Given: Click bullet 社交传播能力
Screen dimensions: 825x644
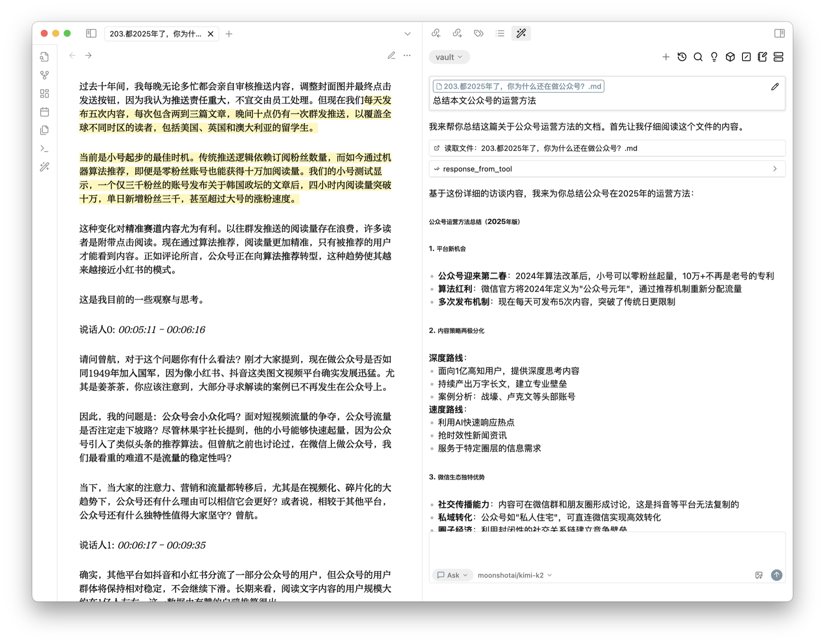Looking at the screenshot, I should (x=588, y=505).
